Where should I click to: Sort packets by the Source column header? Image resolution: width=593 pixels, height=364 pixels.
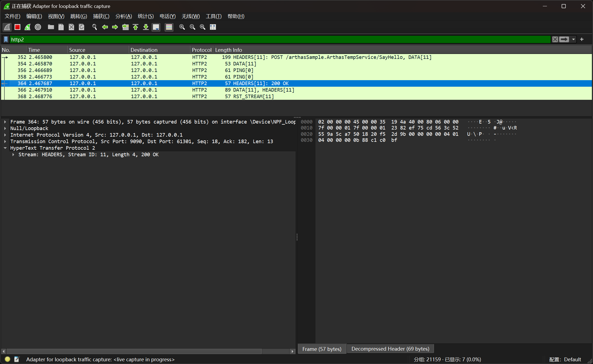tap(98, 50)
